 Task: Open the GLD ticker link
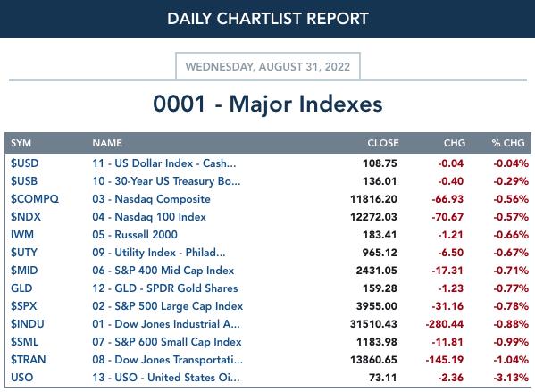[21, 288]
